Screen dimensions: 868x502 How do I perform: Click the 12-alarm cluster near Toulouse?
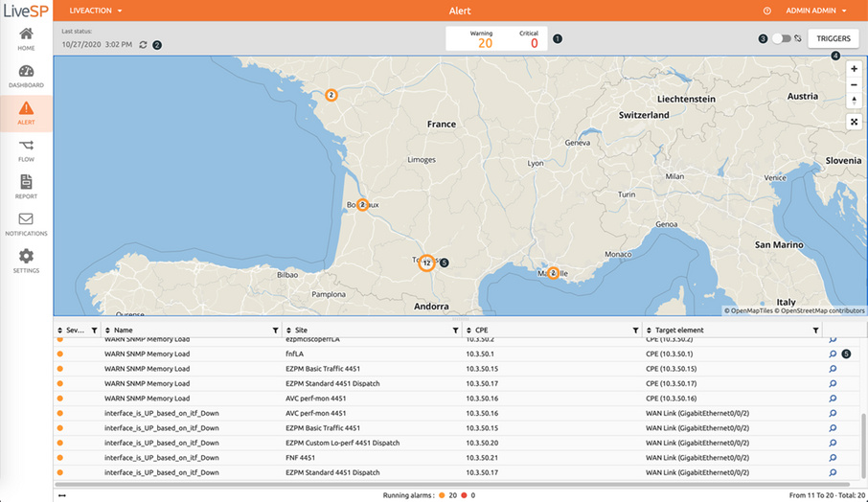(426, 262)
